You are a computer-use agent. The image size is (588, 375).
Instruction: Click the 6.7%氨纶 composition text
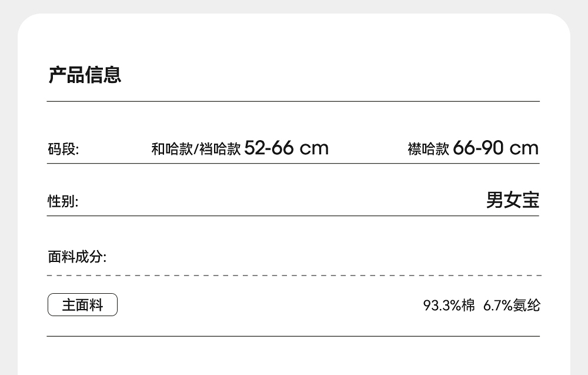tap(511, 306)
